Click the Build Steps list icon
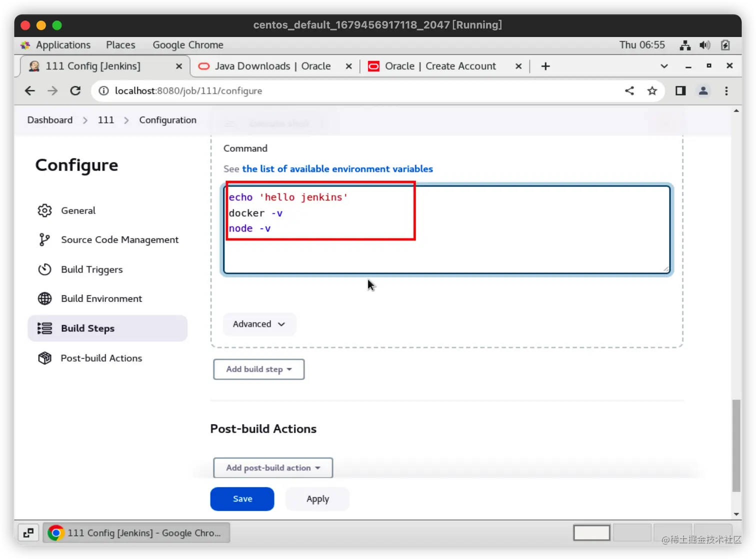The height and width of the screenshot is (559, 756). (45, 328)
